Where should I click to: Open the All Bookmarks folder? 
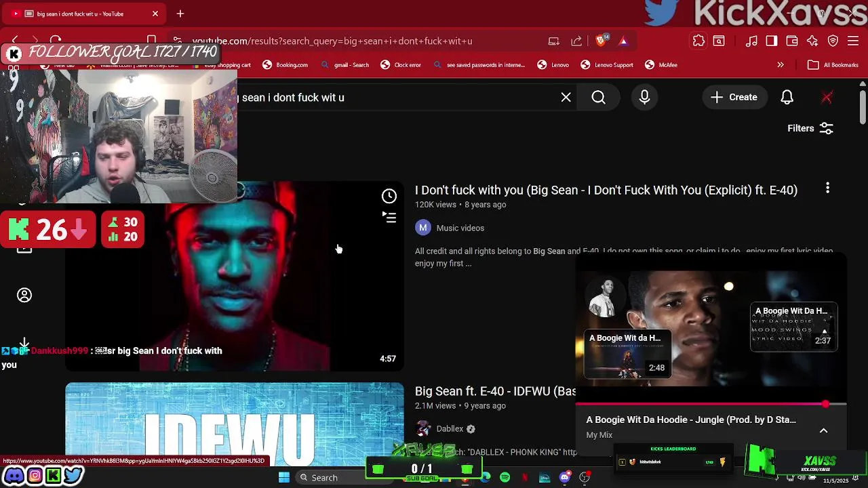(x=833, y=65)
